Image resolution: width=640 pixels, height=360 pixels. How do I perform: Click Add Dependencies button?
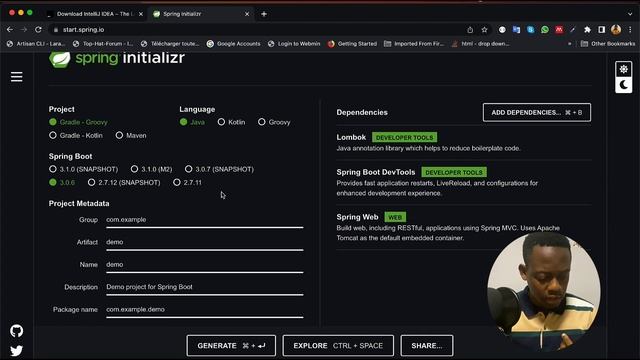pyautogui.click(x=537, y=112)
